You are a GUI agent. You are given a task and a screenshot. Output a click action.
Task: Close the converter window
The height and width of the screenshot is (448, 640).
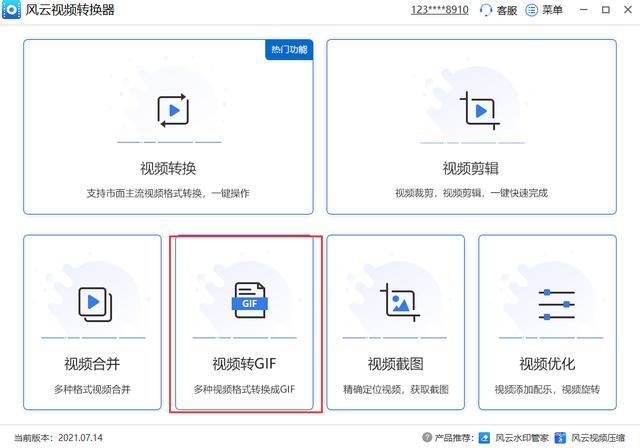click(x=628, y=10)
